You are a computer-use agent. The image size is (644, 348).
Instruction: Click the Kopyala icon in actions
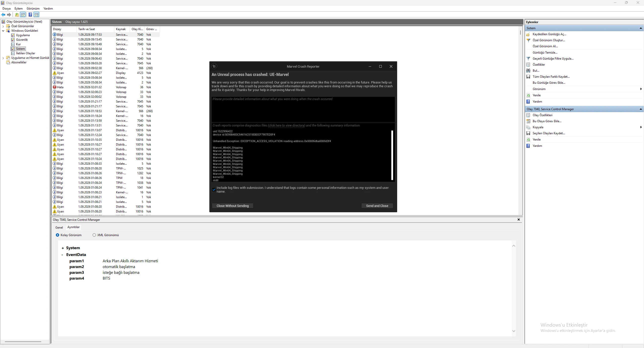tap(528, 127)
